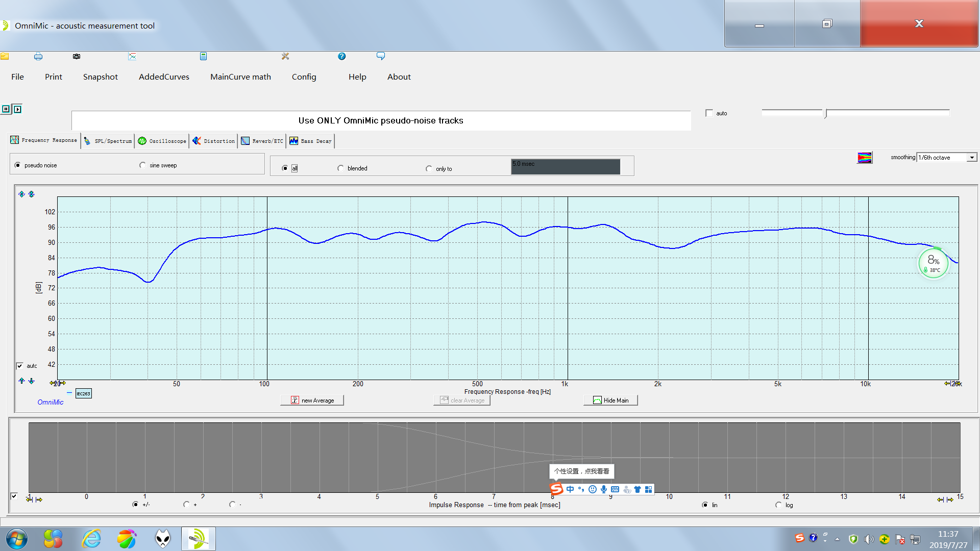
Task: Resume the measurement with the play button
Action: pos(17,109)
